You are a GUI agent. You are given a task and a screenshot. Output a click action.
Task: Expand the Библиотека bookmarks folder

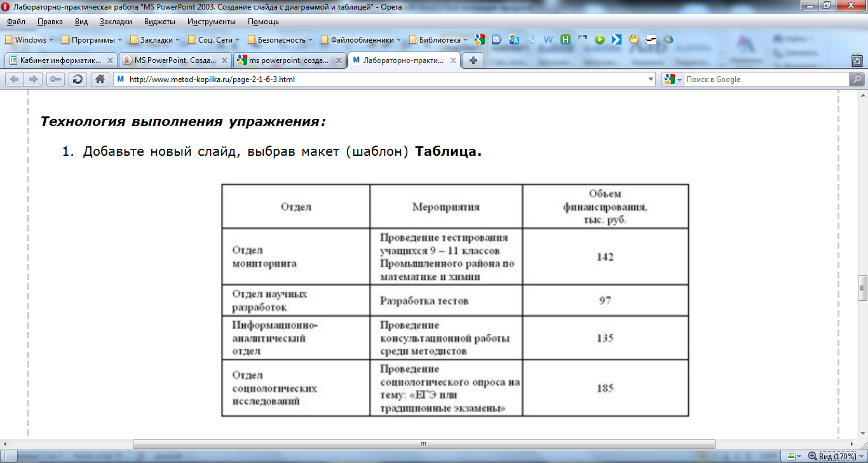[438, 39]
